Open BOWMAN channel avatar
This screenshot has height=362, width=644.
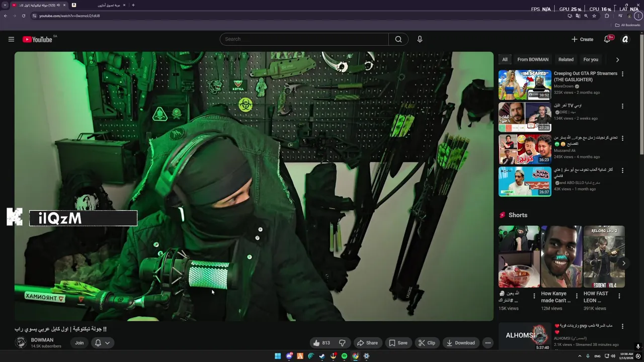pyautogui.click(x=21, y=343)
